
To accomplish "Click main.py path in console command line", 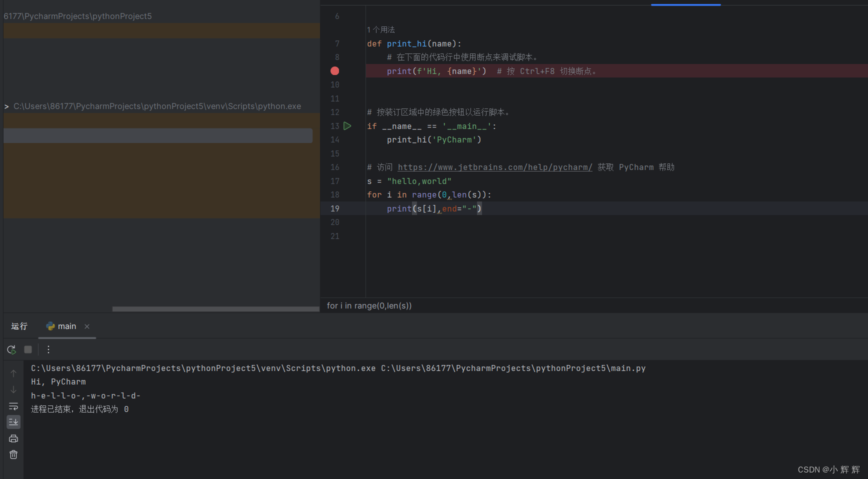I will [x=513, y=368].
